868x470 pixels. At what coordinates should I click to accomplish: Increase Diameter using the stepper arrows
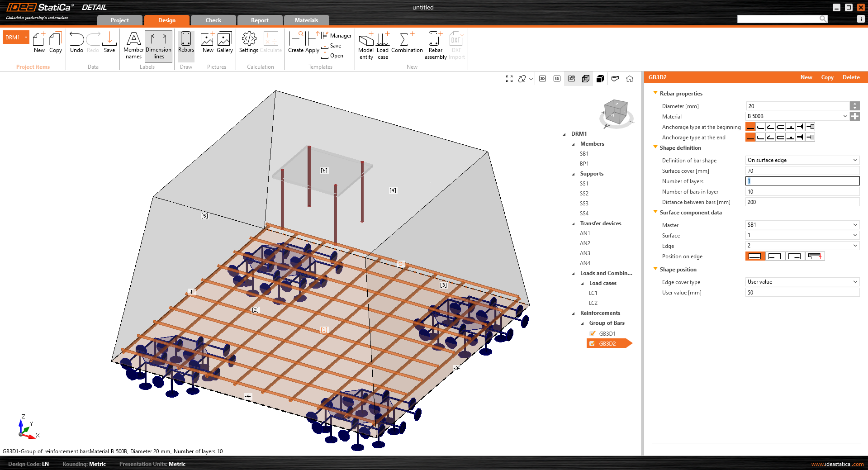click(x=854, y=104)
